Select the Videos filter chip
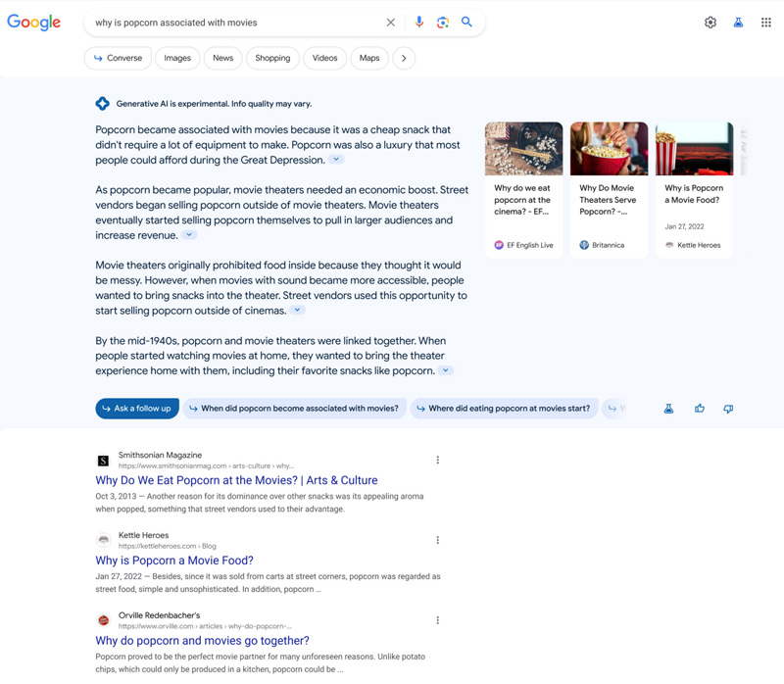The height and width of the screenshot is (684, 784). 324,58
